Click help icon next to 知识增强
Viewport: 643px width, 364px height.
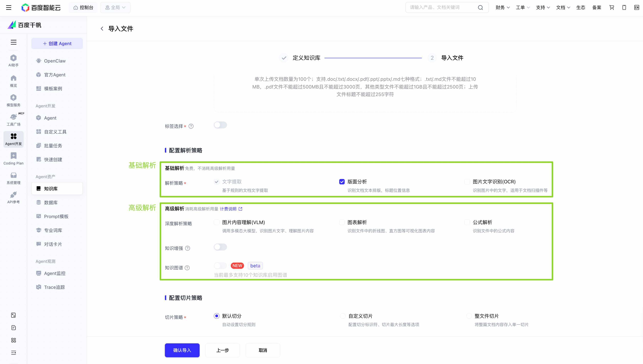coord(187,248)
